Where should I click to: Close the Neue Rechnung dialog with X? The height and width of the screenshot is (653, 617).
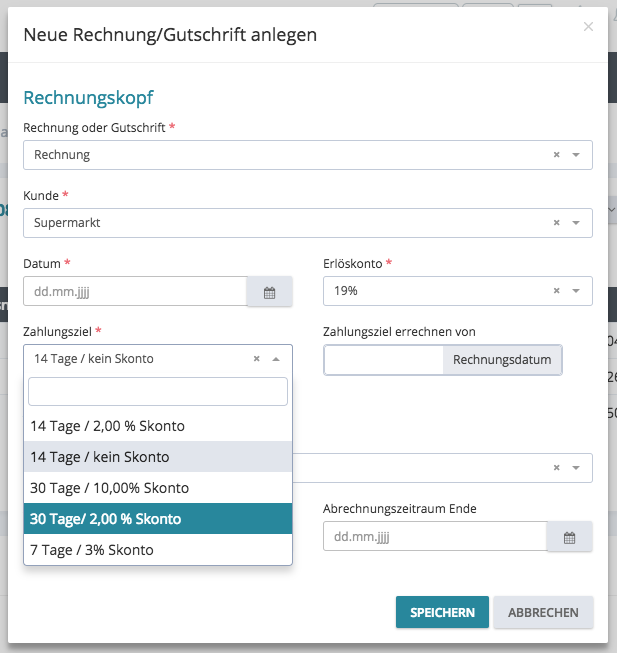(x=588, y=27)
